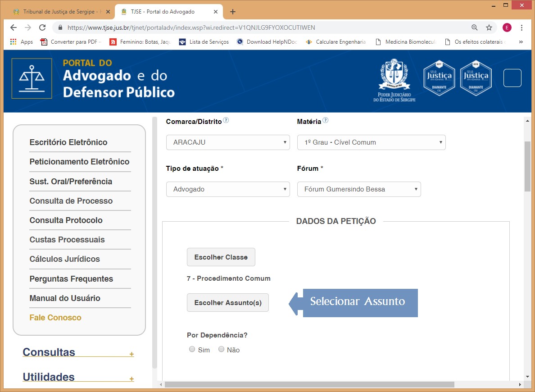Image resolution: width=535 pixels, height=392 pixels.
Task: Click the Escolher Classe button
Action: (221, 257)
